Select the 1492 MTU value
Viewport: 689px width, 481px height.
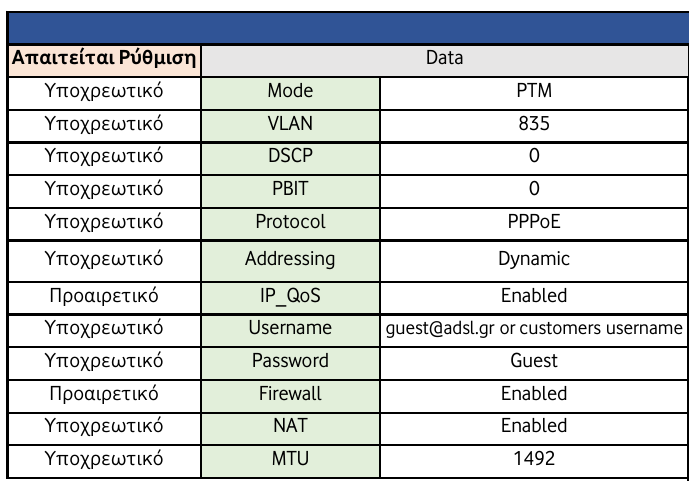(x=534, y=457)
